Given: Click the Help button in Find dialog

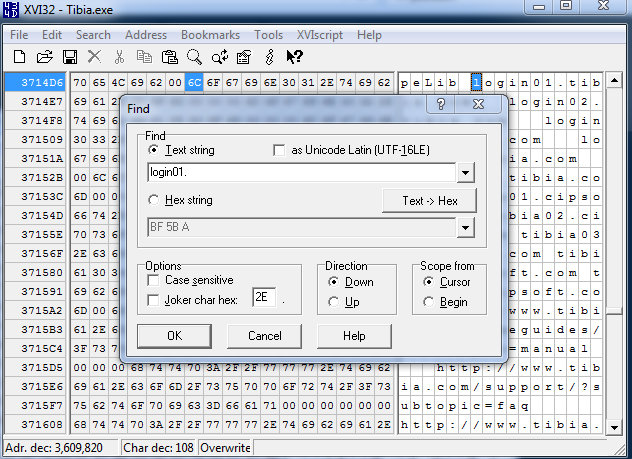Looking at the screenshot, I should 354,336.
